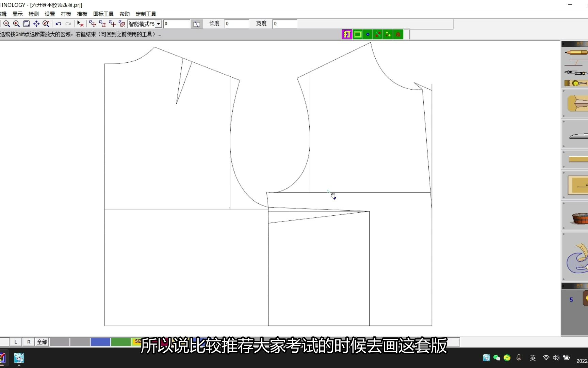Click the purple 打 mode icon
588x368 pixels.
pyautogui.click(x=347, y=34)
